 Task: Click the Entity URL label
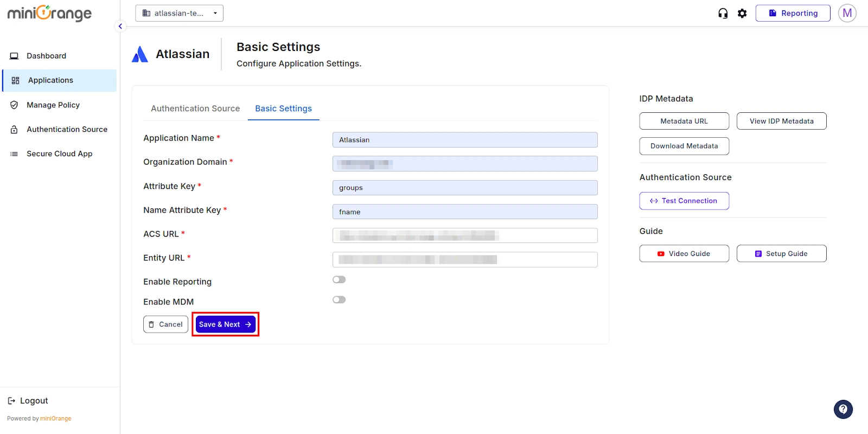tap(164, 258)
